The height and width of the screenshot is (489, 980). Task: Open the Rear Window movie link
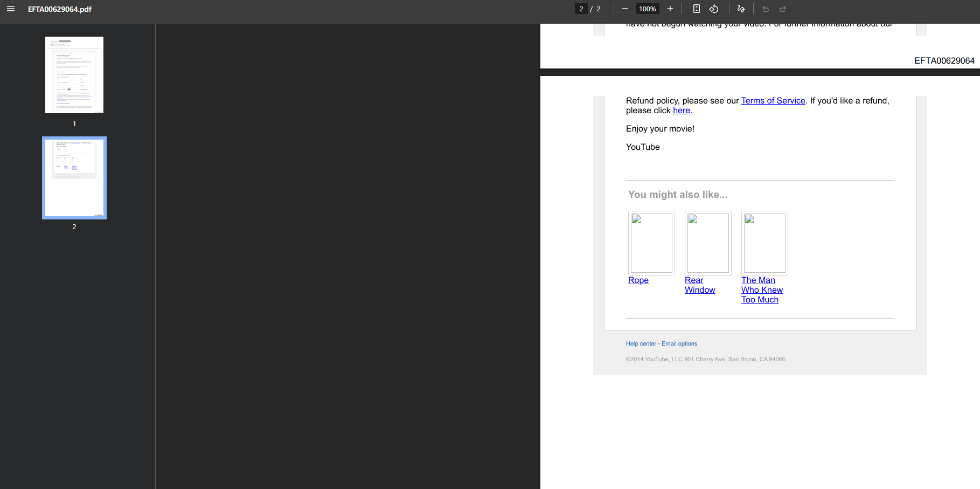700,285
